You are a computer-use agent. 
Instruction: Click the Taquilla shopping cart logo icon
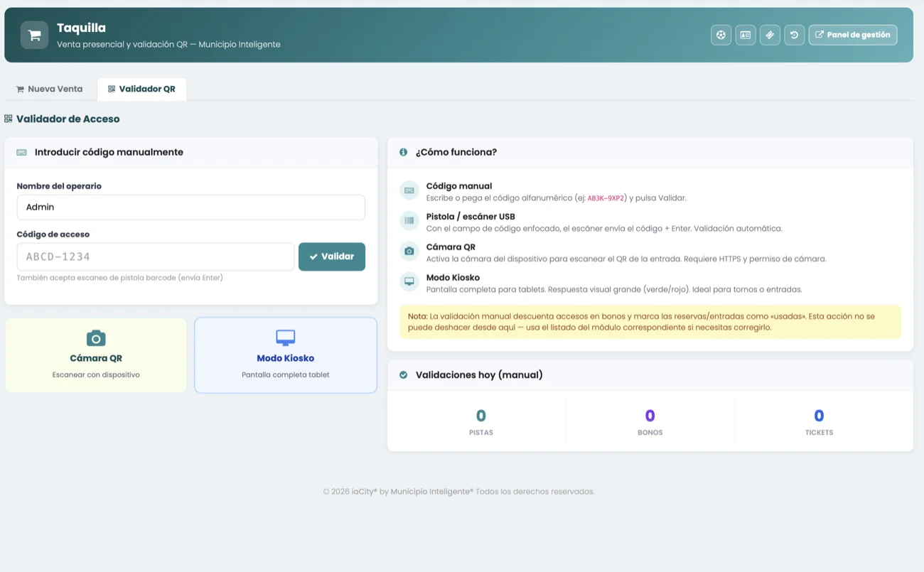coord(34,35)
